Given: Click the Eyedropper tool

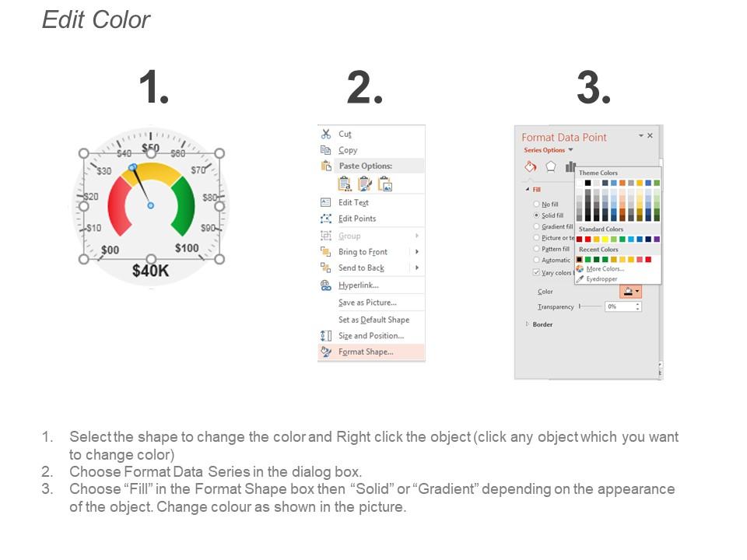Looking at the screenshot, I should pos(601,278).
